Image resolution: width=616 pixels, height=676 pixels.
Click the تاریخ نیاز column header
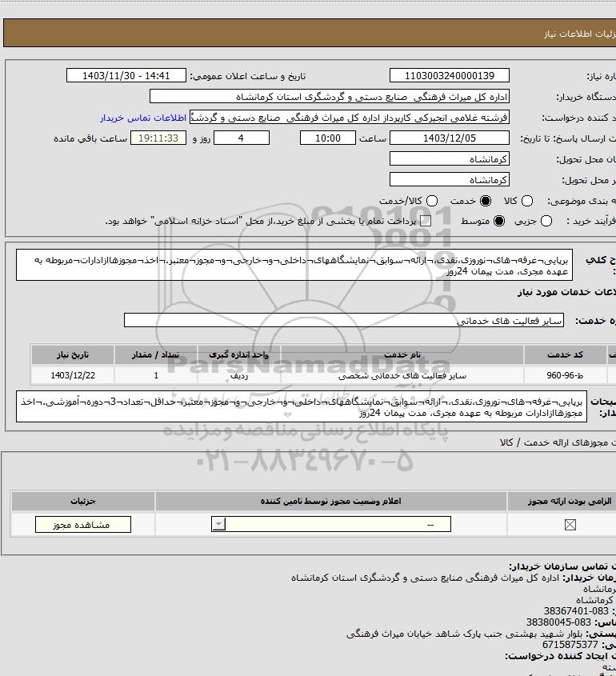73,354
